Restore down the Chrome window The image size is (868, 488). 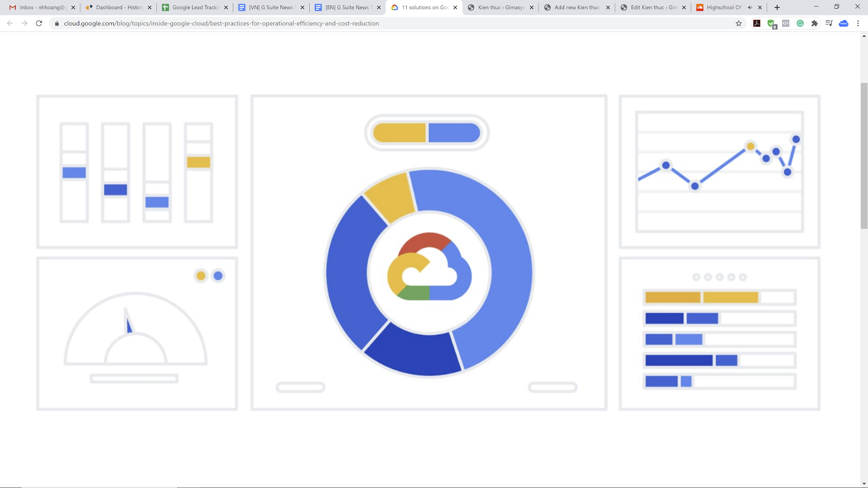[x=837, y=7]
